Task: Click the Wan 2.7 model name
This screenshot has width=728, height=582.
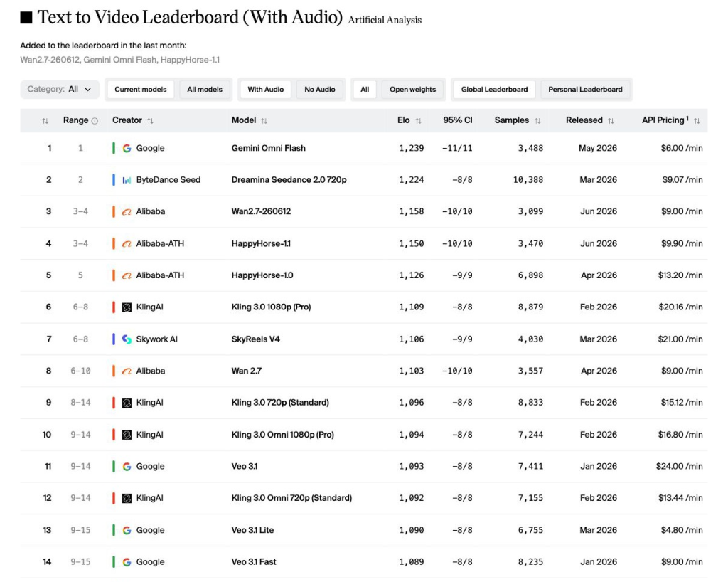Action: 247,371
